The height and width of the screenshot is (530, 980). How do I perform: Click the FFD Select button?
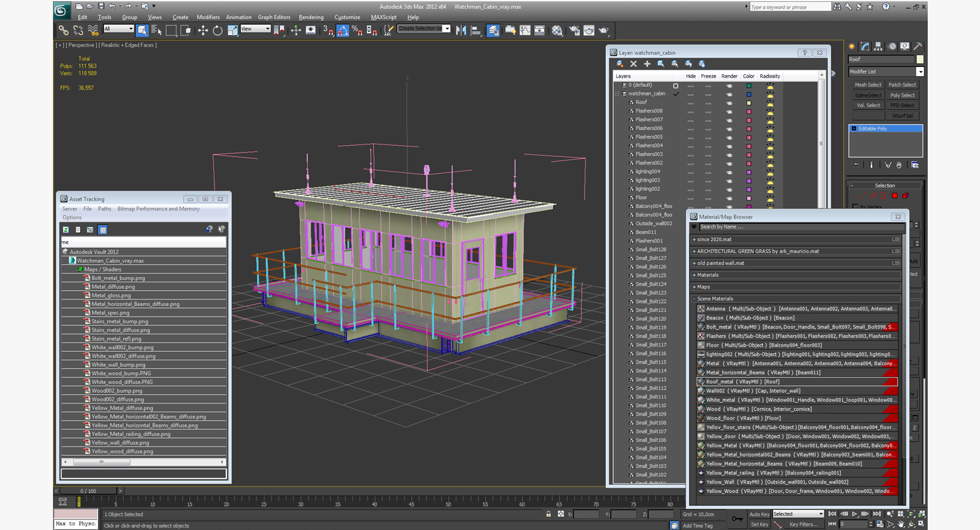click(903, 105)
